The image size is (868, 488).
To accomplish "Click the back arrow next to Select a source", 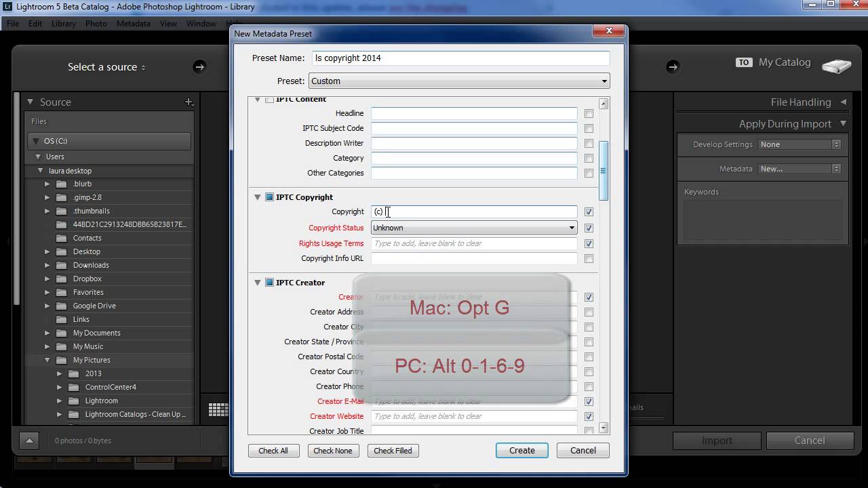I will tap(199, 66).
